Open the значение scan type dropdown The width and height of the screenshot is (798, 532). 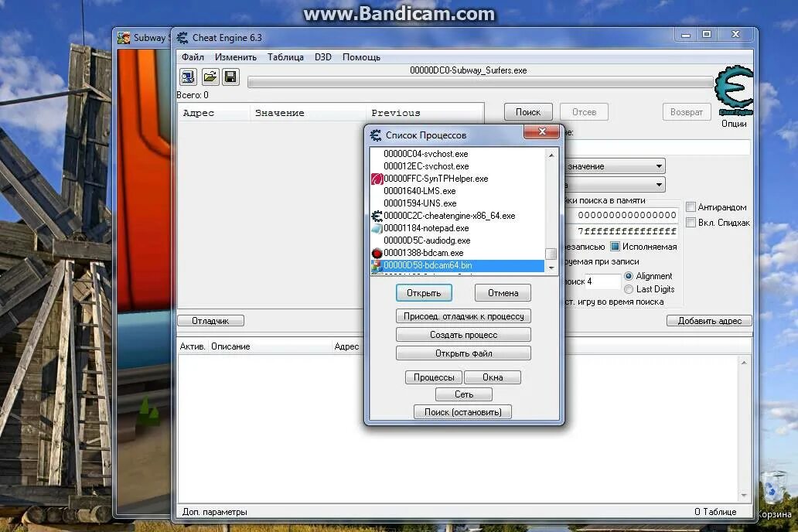(x=659, y=166)
